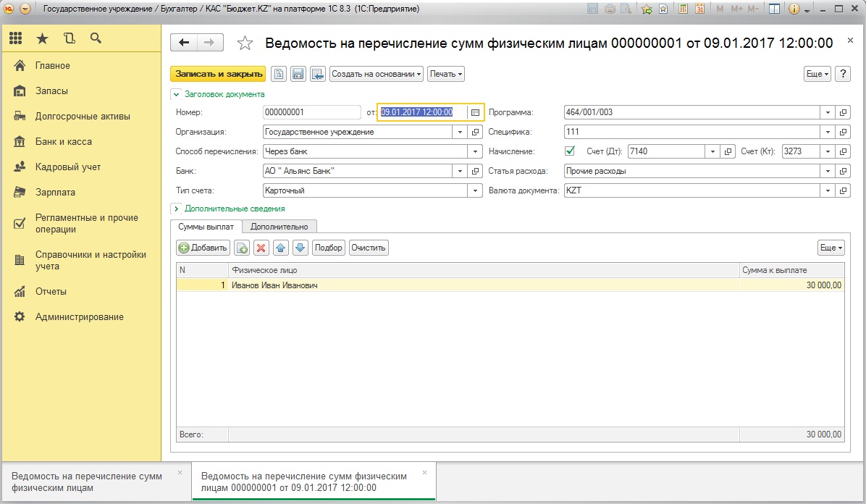This screenshot has height=504, width=866.
Task: Open Статья расхода dropdown
Action: [x=828, y=172]
